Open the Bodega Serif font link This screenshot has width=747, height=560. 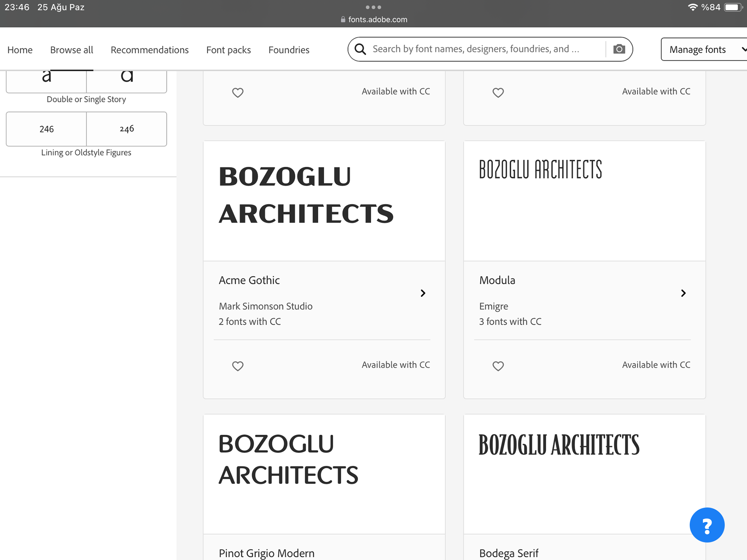coord(509,553)
